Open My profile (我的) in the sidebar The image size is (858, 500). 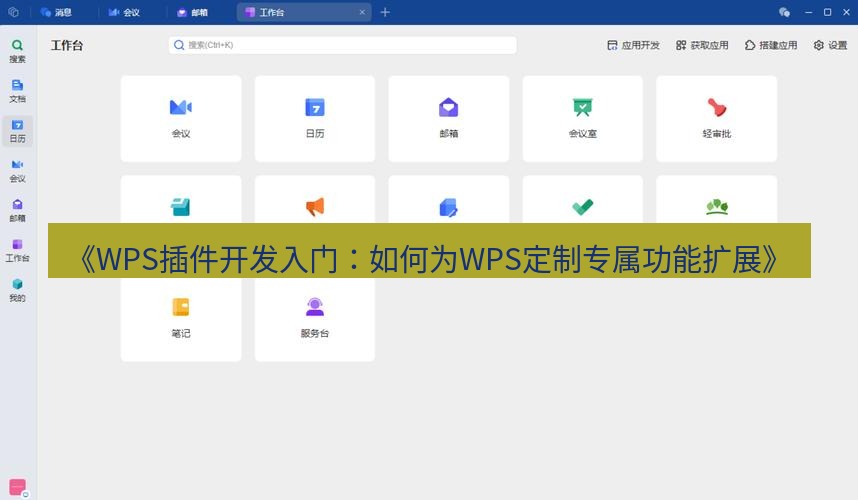pyautogui.click(x=18, y=290)
